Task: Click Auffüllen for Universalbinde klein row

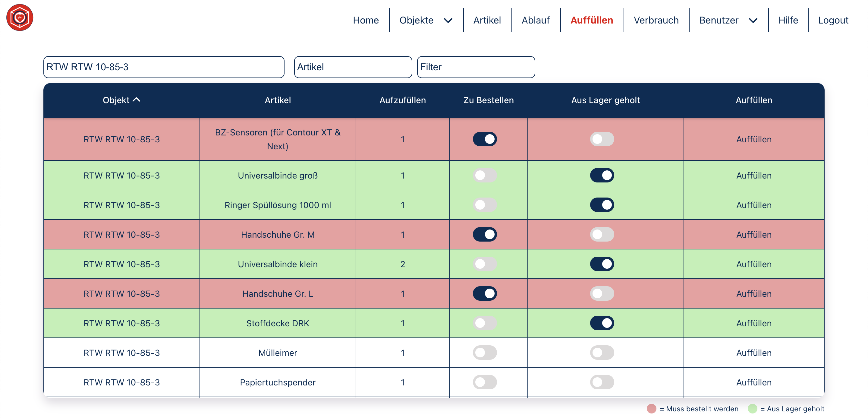Action: tap(753, 264)
